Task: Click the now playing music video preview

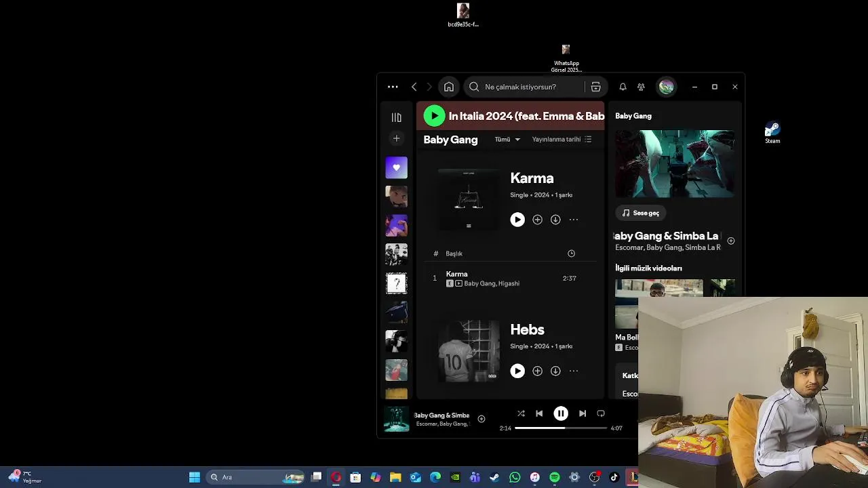Action: (x=675, y=164)
